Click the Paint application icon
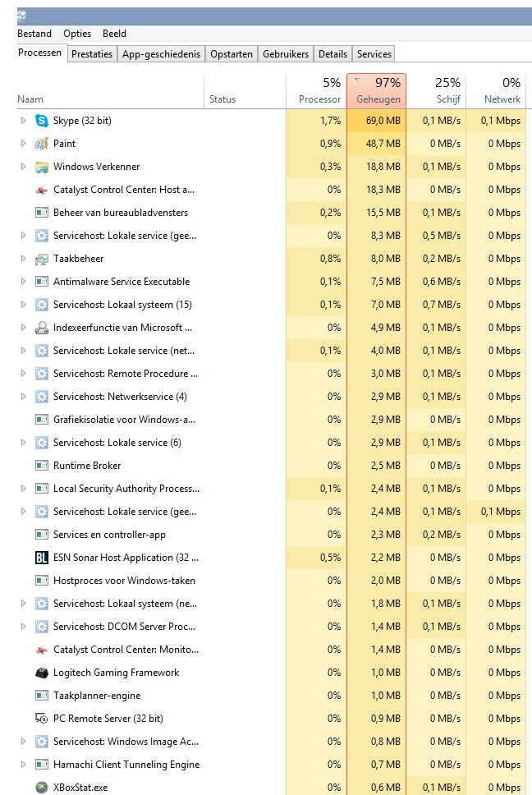This screenshot has height=795, width=532. [42, 144]
